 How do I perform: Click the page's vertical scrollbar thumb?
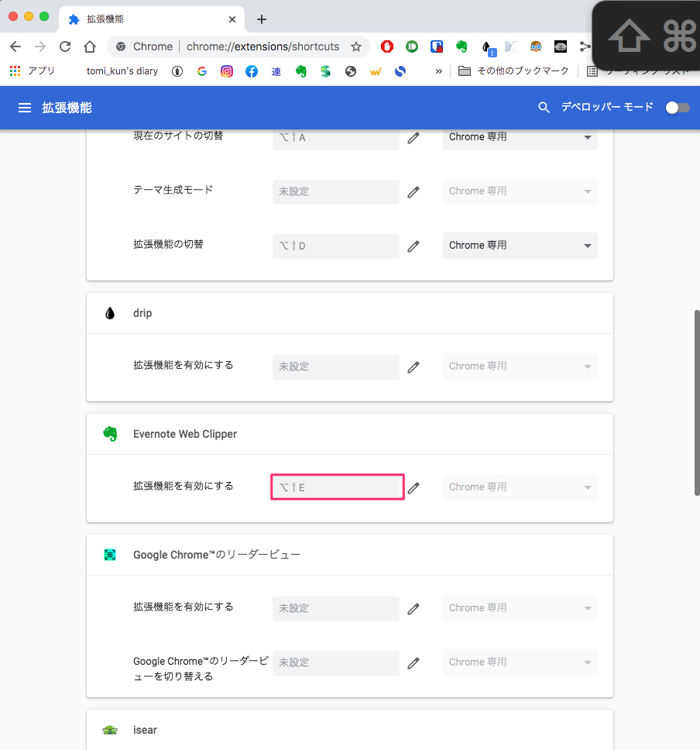[x=697, y=403]
